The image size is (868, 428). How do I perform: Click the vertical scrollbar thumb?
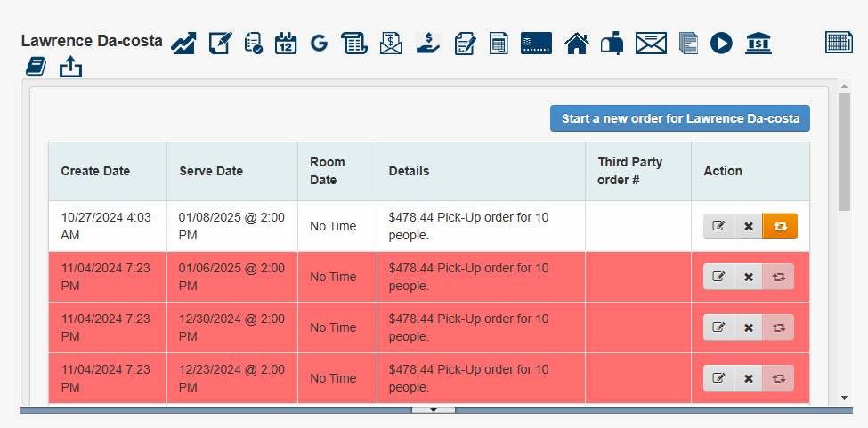844,152
